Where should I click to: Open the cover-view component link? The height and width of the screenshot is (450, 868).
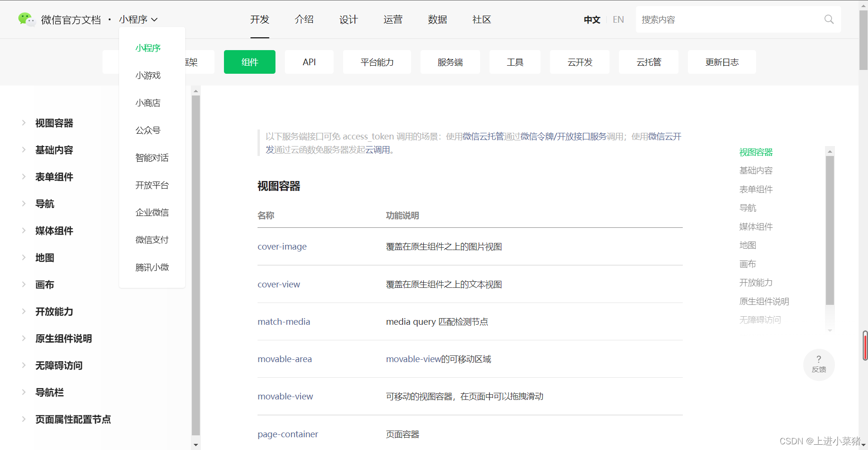click(279, 284)
